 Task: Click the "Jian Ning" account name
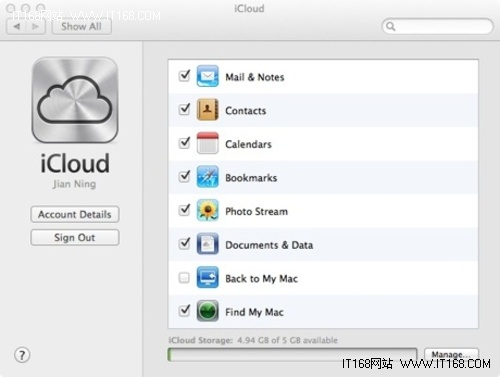74,184
